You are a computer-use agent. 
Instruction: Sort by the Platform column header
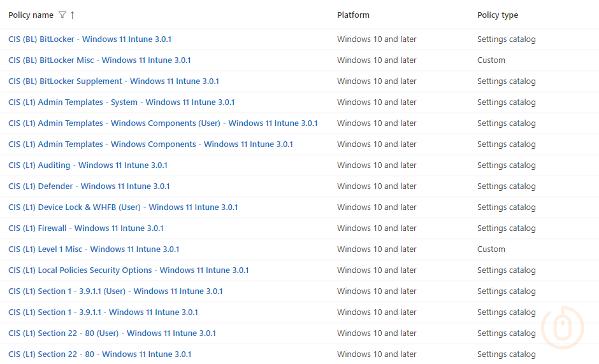tap(353, 15)
